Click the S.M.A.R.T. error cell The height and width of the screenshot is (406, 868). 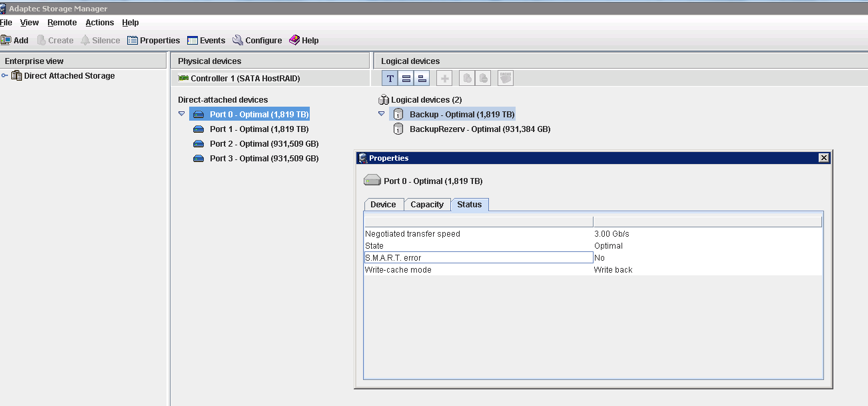coord(478,258)
